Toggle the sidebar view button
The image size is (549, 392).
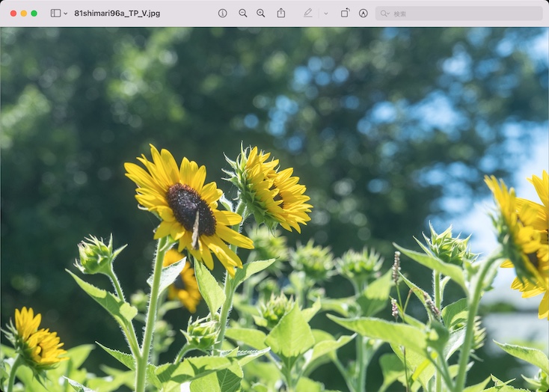[x=55, y=13]
